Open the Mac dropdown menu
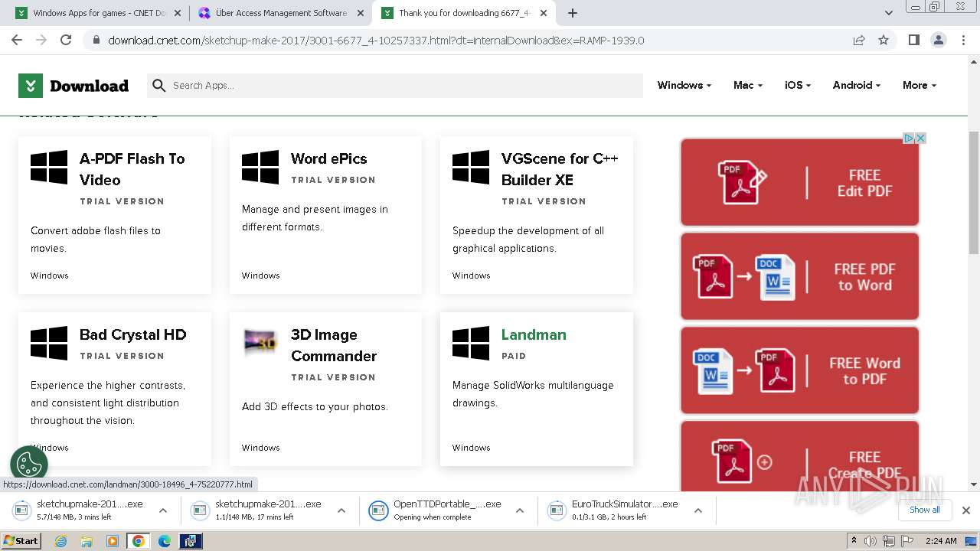Viewport: 980px width, 551px height. [747, 86]
